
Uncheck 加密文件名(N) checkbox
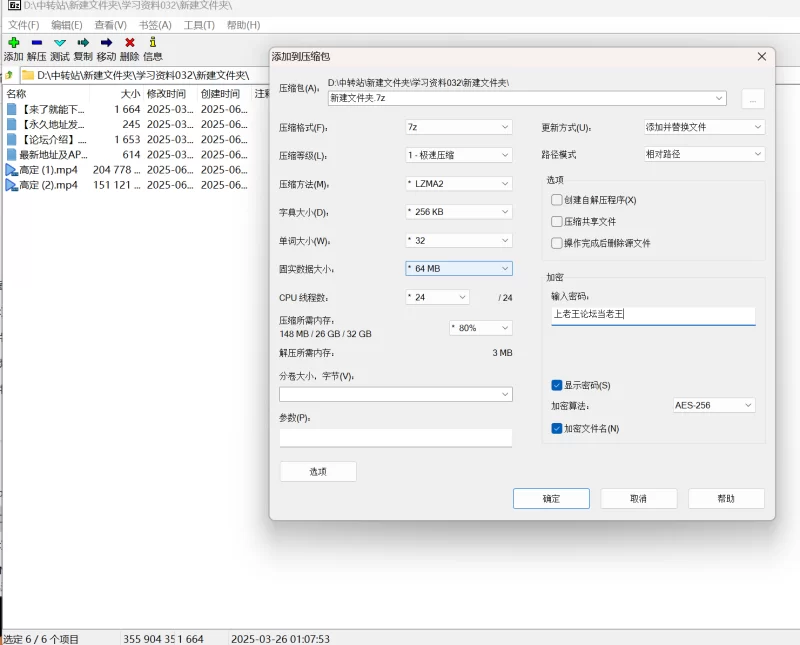coord(557,428)
